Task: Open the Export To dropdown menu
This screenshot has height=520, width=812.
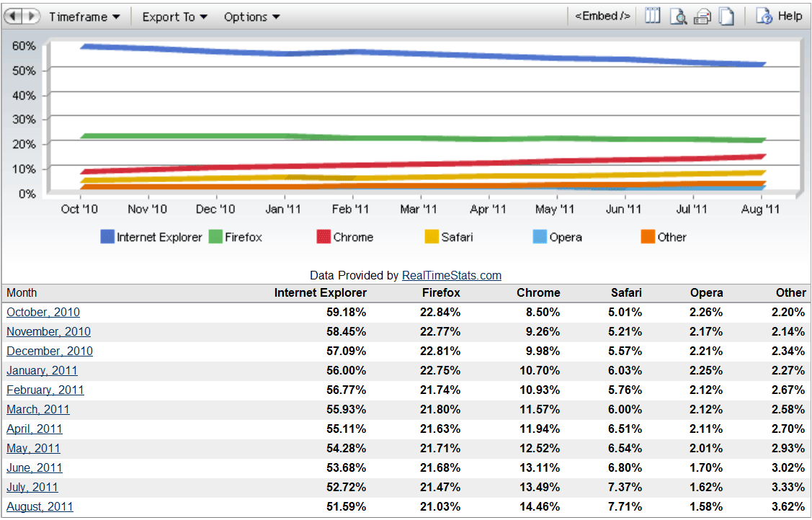Action: click(174, 17)
